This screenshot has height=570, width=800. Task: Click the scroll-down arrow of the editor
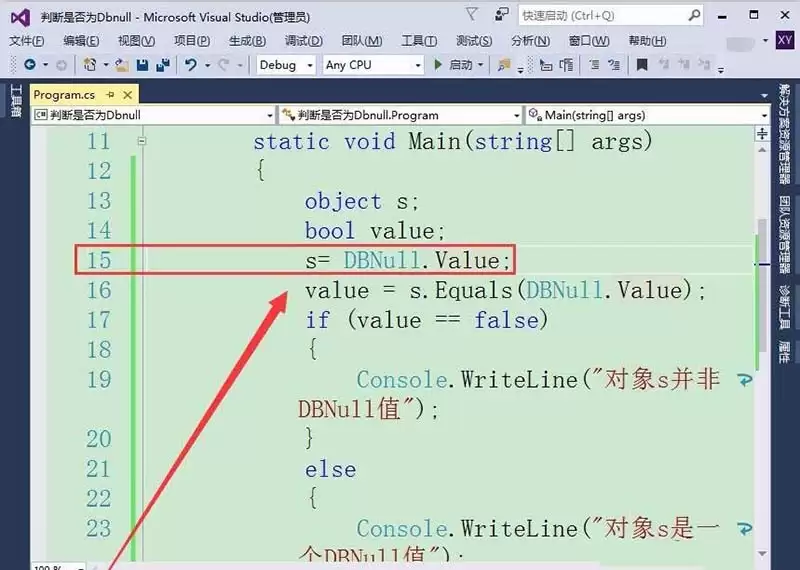(762, 554)
